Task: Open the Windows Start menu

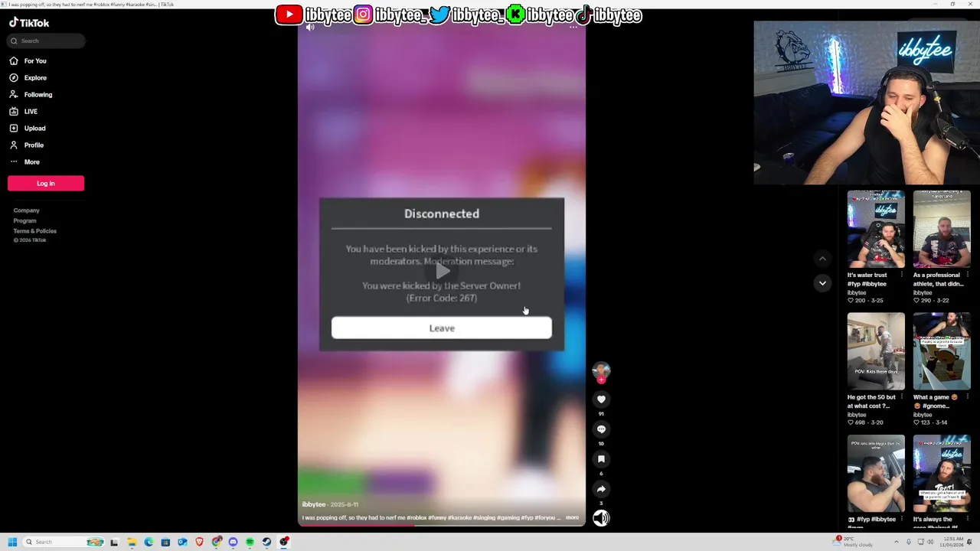Action: pos(12,542)
